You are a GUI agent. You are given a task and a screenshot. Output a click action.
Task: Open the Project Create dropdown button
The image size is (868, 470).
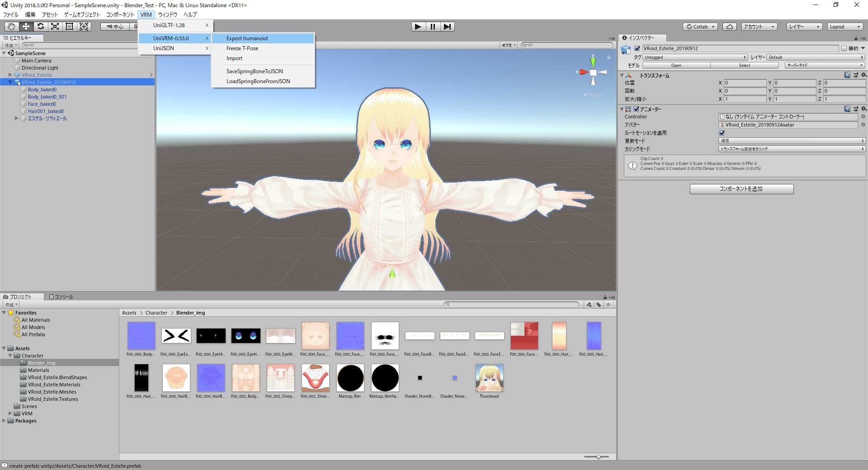click(11, 305)
